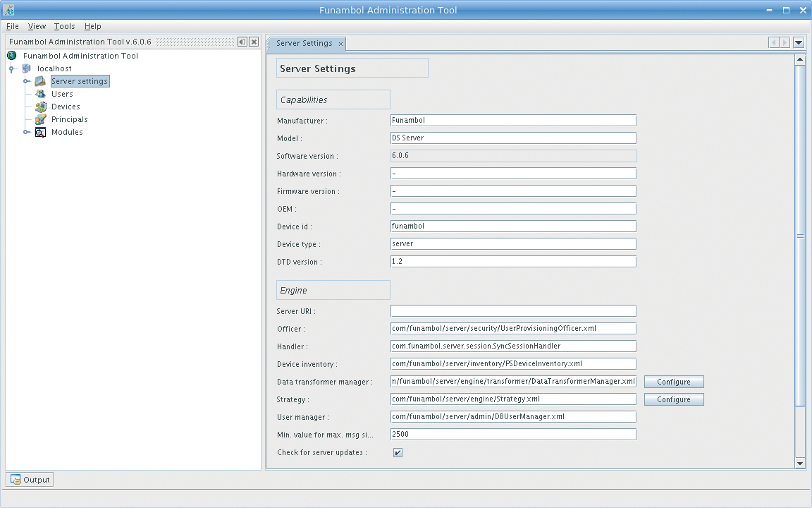Click the scrollbar up arrow

[799, 59]
